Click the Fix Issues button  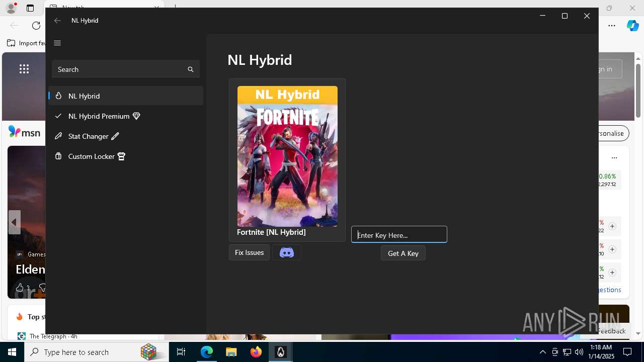tap(249, 252)
